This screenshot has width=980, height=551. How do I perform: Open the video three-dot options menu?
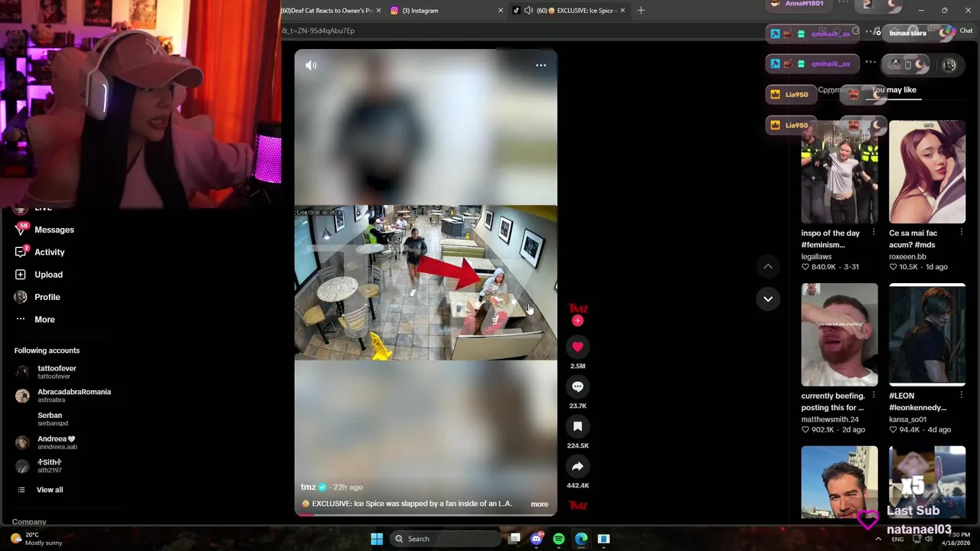click(x=541, y=65)
